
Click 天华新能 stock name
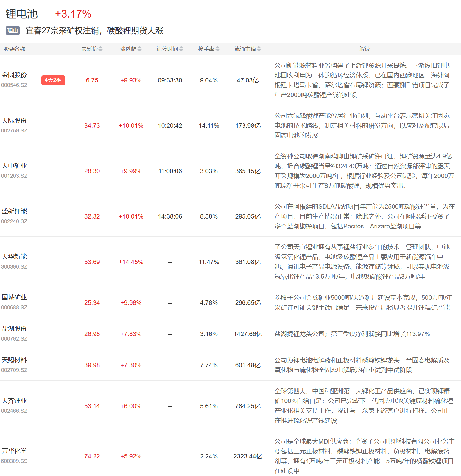click(14, 257)
